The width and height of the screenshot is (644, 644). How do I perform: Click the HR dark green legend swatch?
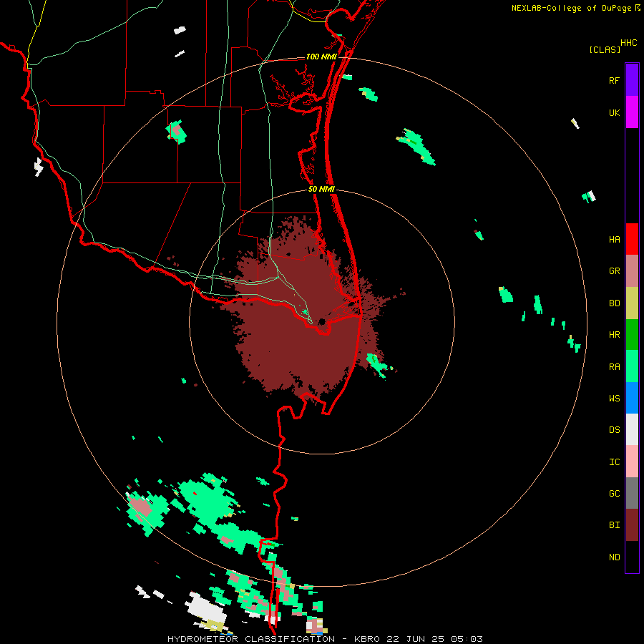[x=632, y=335]
